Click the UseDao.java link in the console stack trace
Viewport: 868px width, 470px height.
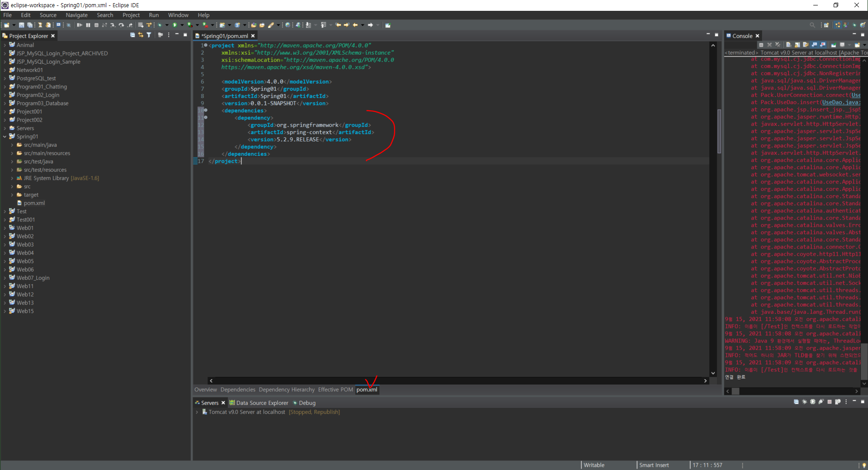(841, 103)
